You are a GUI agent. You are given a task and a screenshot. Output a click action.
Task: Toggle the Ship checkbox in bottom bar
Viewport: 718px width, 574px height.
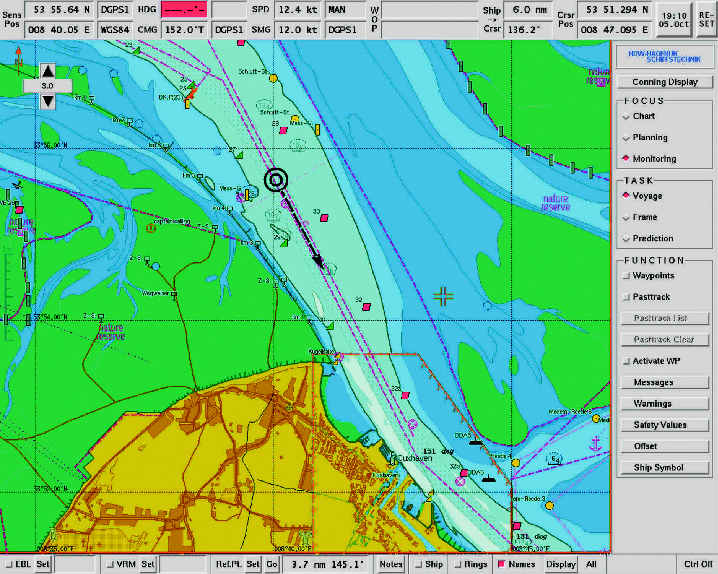[418, 564]
